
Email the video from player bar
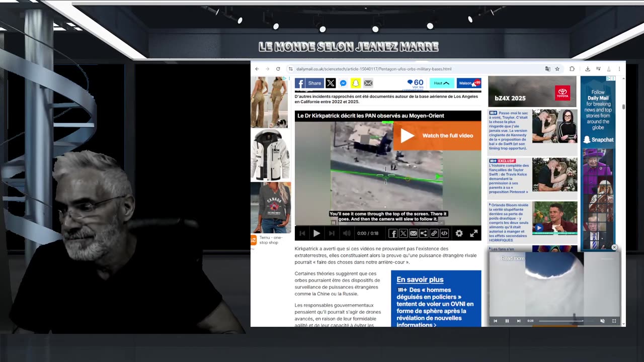tap(413, 233)
